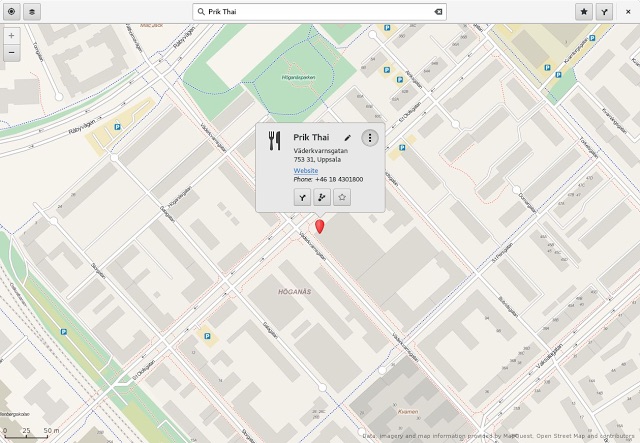Get directions to Prik Thai

point(302,197)
